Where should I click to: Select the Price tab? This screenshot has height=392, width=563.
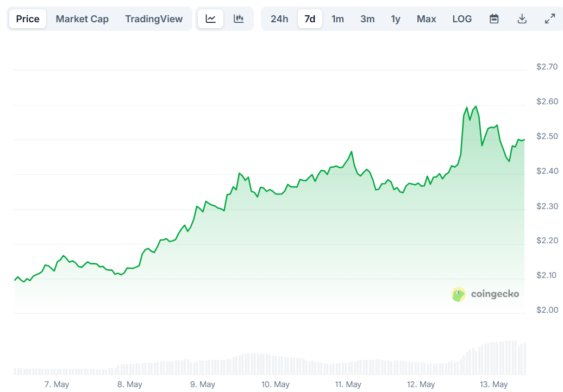point(28,18)
